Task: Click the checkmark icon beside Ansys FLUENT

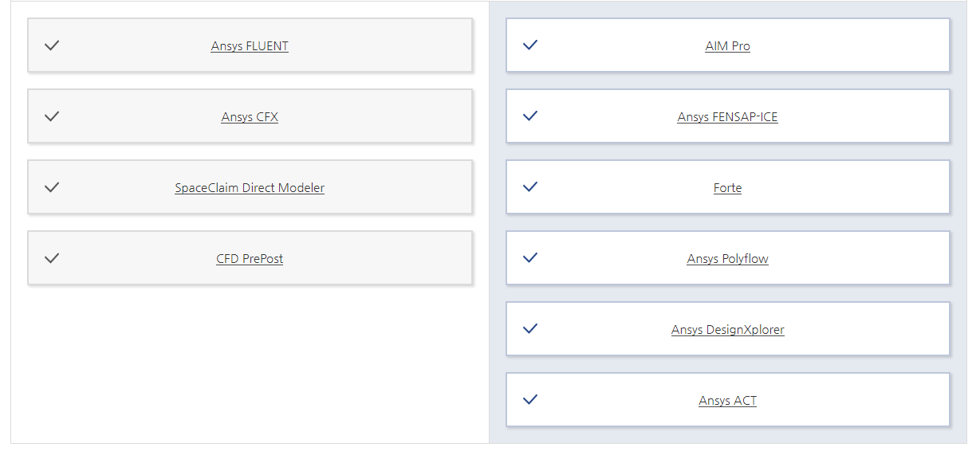Action: click(x=52, y=45)
